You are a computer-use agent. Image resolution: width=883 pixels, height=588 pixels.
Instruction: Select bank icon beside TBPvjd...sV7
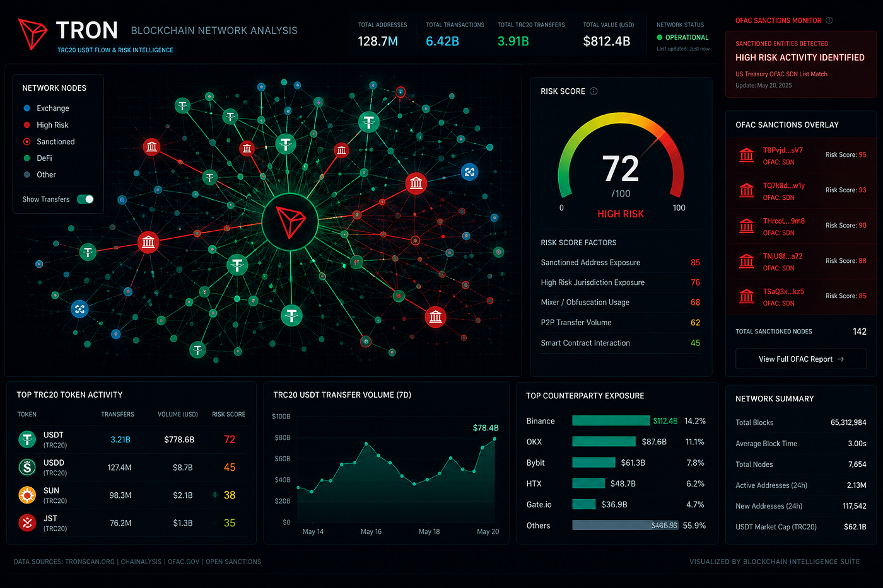(x=747, y=155)
